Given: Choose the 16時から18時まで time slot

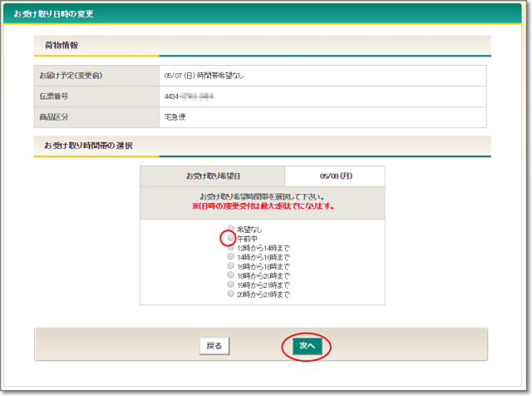Looking at the screenshot, I should tap(231, 266).
